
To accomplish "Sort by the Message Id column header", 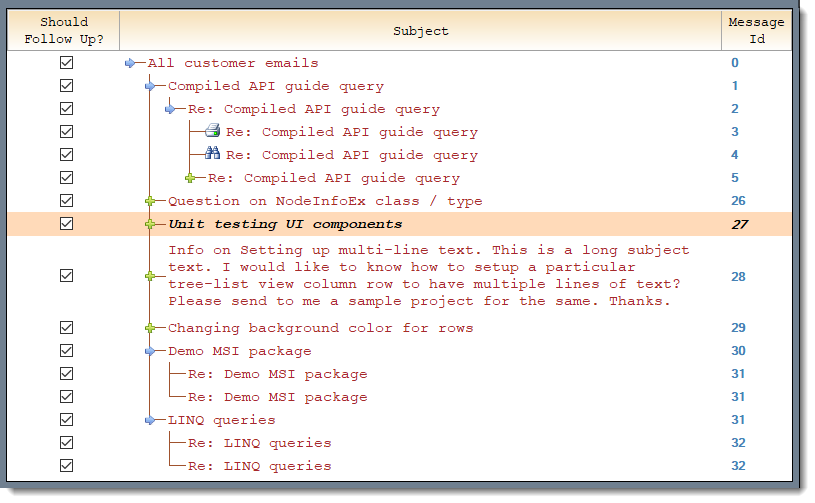I will (x=756, y=31).
